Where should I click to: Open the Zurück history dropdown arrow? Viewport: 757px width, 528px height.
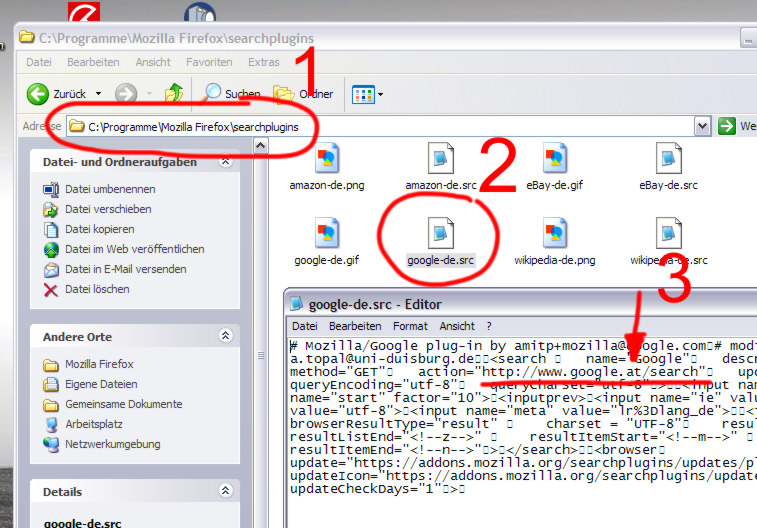pyautogui.click(x=98, y=94)
